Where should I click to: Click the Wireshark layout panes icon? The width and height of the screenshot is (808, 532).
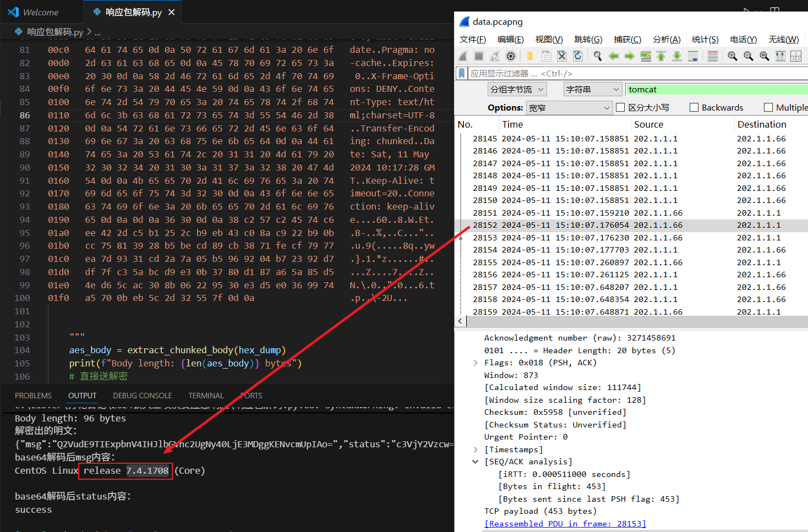[x=796, y=56]
